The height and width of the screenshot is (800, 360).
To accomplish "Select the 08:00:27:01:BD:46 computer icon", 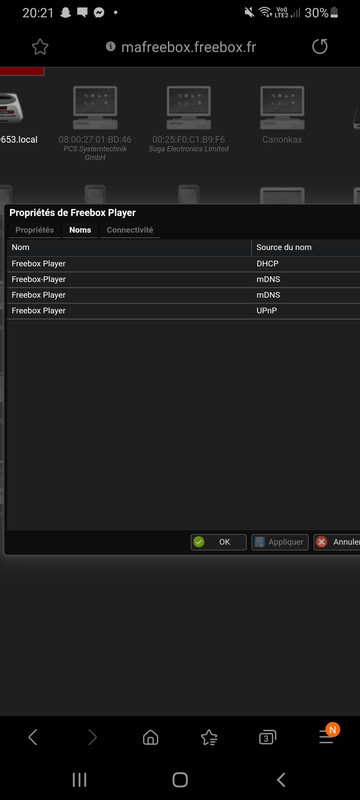I will pyautogui.click(x=95, y=108).
